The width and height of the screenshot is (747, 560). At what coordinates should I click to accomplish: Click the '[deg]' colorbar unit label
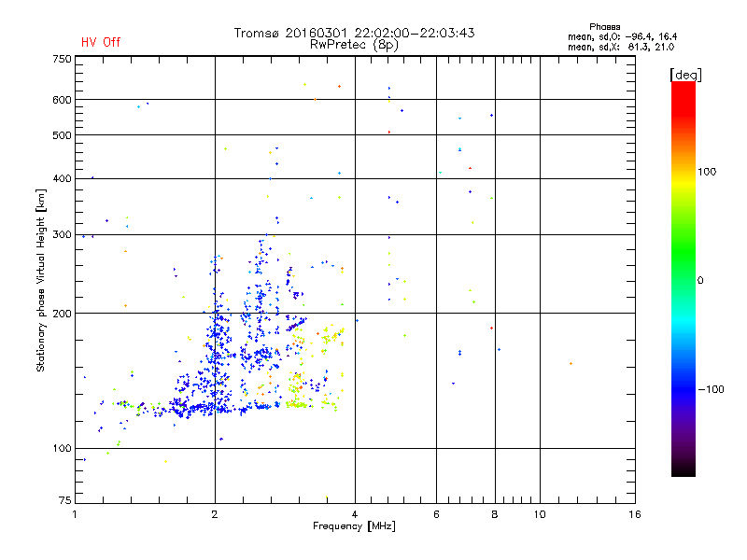[685, 75]
